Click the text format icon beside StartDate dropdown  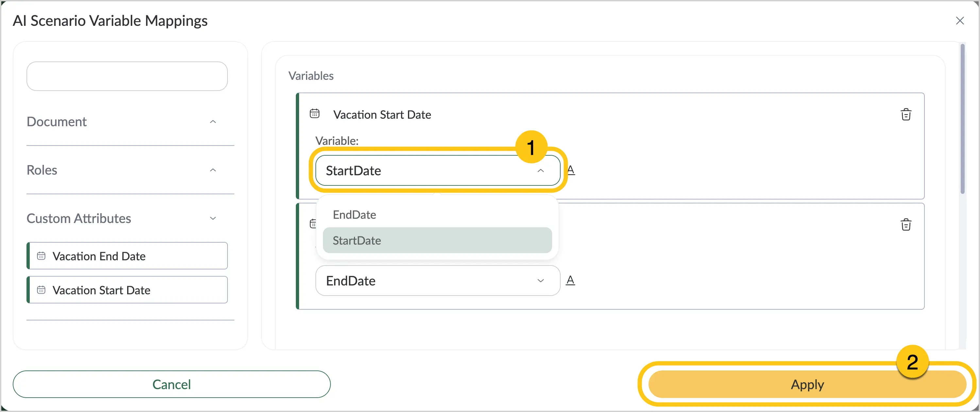click(x=571, y=170)
